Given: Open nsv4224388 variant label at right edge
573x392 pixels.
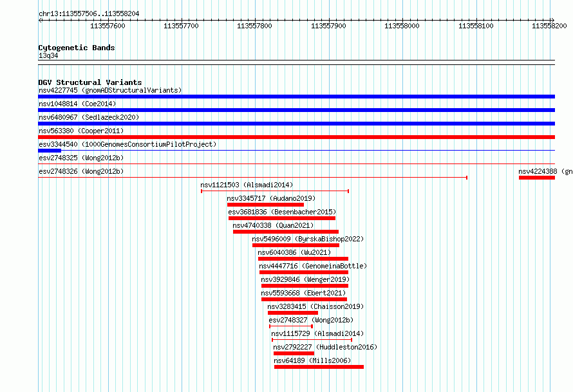Looking at the screenshot, I should pos(545,171).
